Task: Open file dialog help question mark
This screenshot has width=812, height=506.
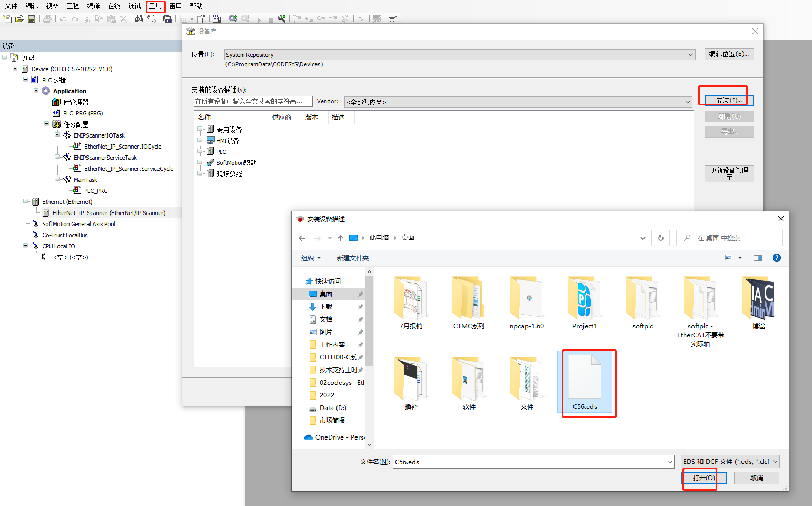Action: [x=776, y=258]
